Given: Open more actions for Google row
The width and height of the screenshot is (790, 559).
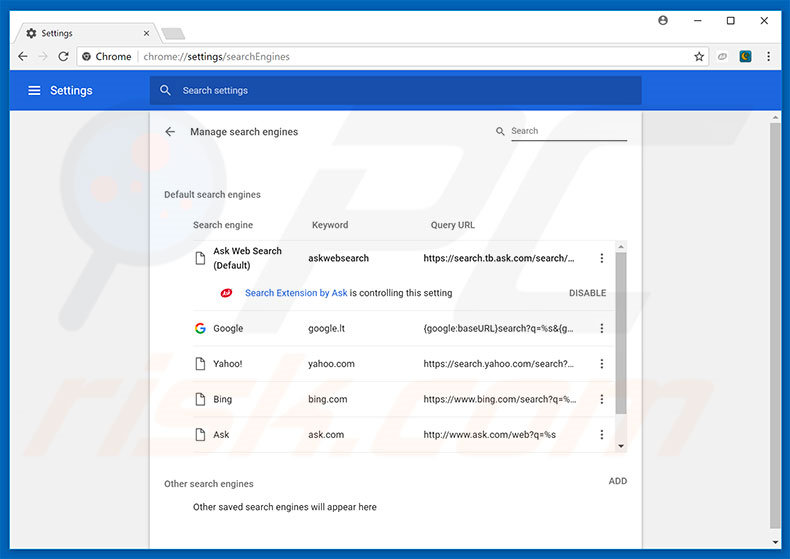Looking at the screenshot, I should pos(602,328).
